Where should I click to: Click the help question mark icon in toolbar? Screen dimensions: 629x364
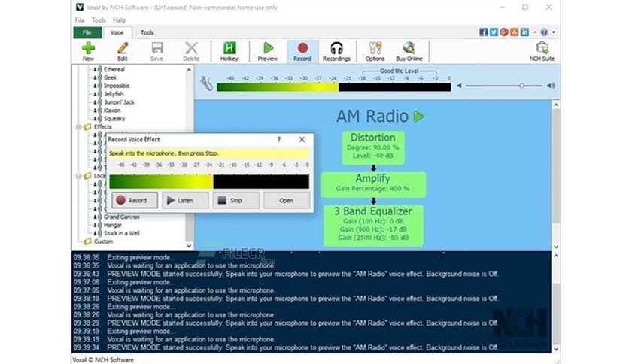[544, 32]
